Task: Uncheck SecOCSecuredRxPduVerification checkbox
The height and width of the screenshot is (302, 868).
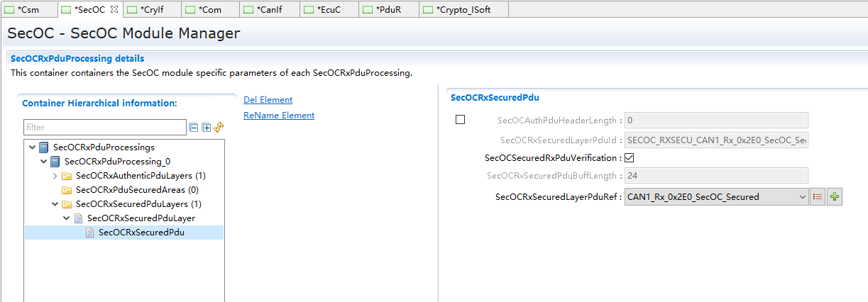Action: point(629,158)
